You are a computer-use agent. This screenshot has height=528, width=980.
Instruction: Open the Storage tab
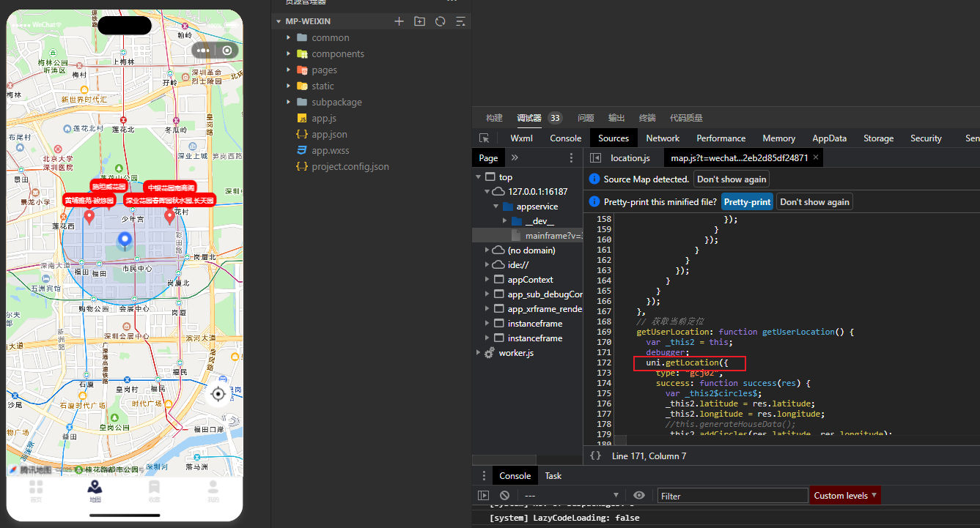click(878, 138)
